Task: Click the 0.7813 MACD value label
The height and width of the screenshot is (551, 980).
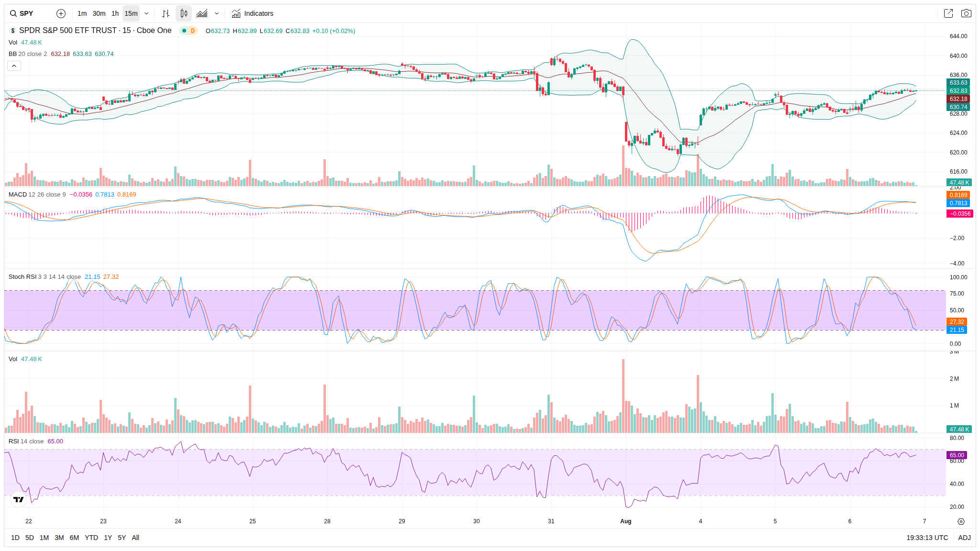Action: (x=958, y=203)
